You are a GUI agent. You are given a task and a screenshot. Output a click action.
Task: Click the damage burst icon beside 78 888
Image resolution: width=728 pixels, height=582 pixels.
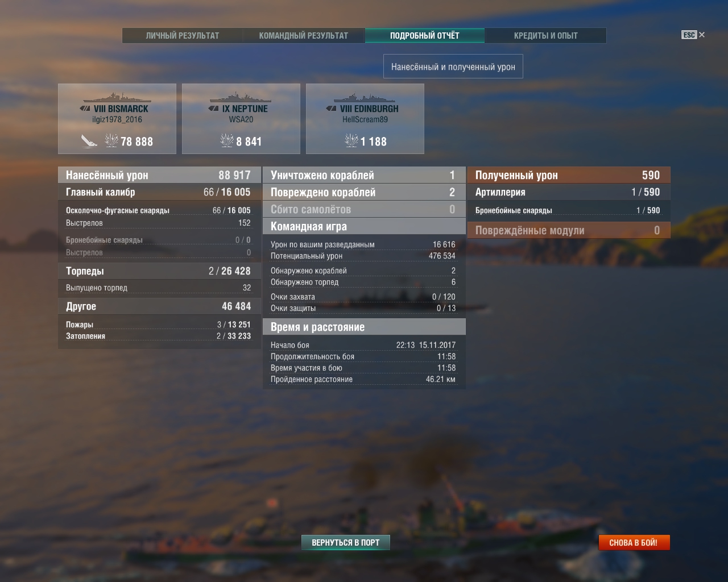coord(111,140)
